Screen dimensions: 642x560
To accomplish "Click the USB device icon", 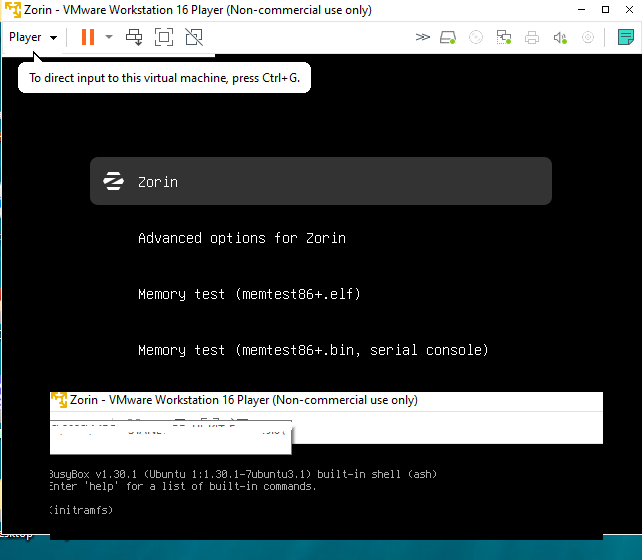I will coord(588,37).
